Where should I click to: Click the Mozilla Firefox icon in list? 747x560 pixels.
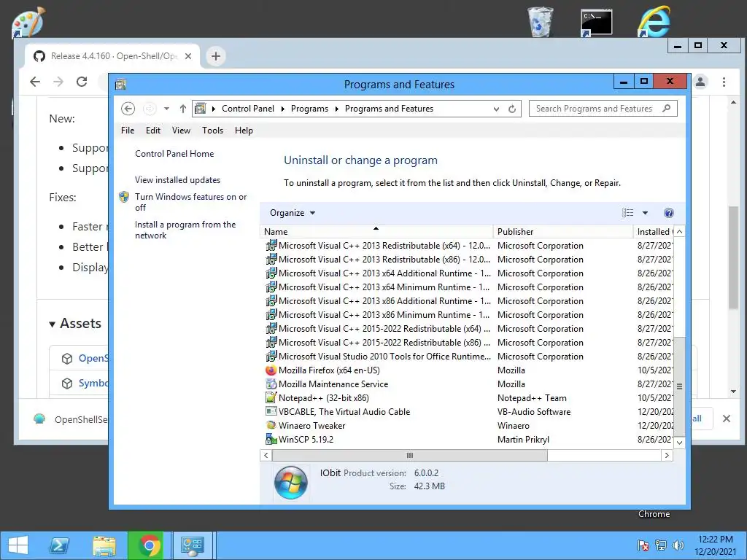[271, 370]
